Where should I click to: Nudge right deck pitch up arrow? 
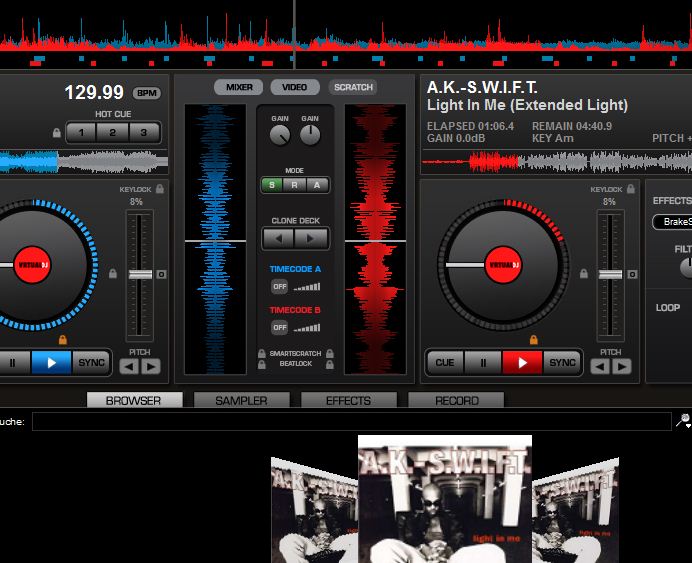[x=622, y=366]
